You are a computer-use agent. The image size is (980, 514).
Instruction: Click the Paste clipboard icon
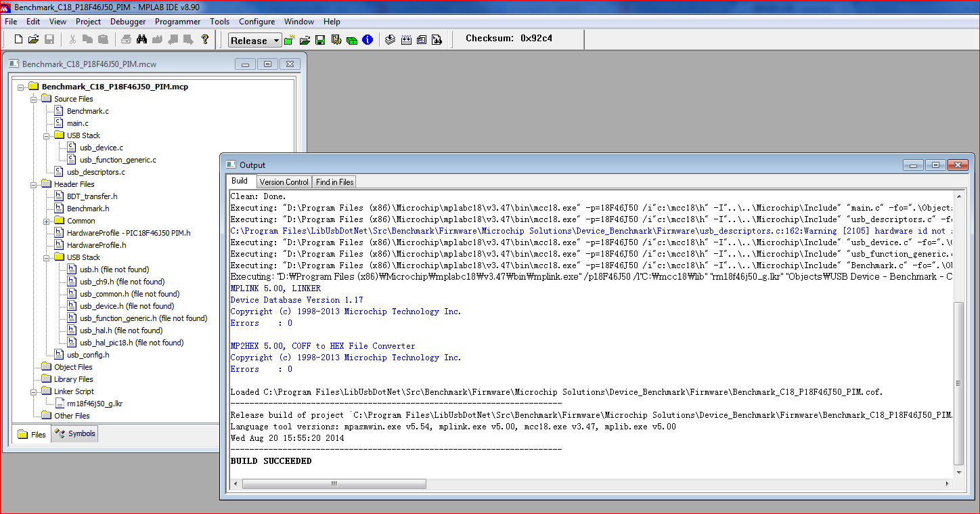[103, 39]
